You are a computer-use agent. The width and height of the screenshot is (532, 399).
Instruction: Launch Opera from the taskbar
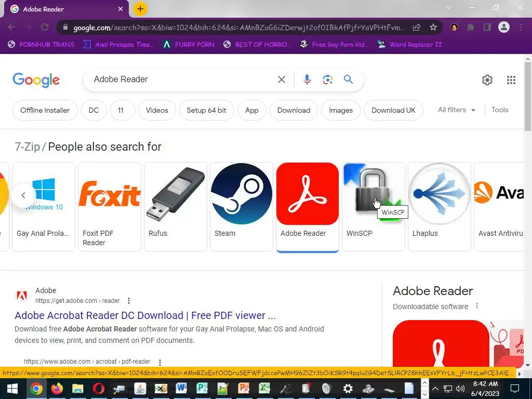click(98, 389)
